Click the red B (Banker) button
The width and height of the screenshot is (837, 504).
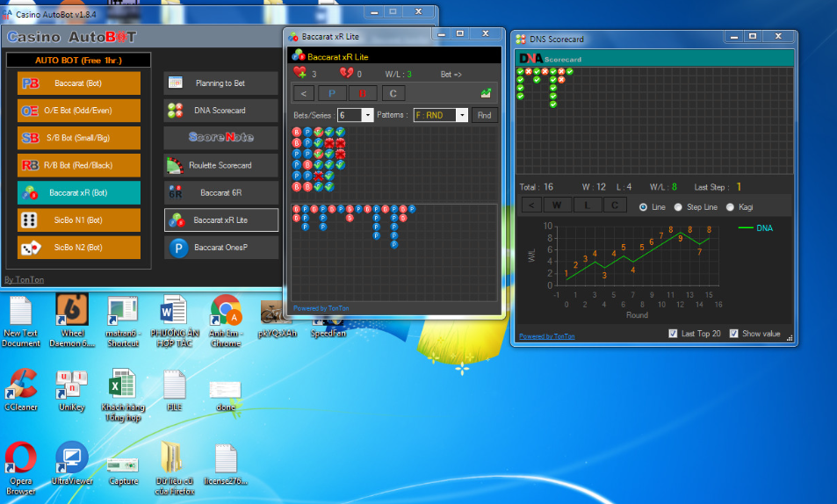[363, 93]
